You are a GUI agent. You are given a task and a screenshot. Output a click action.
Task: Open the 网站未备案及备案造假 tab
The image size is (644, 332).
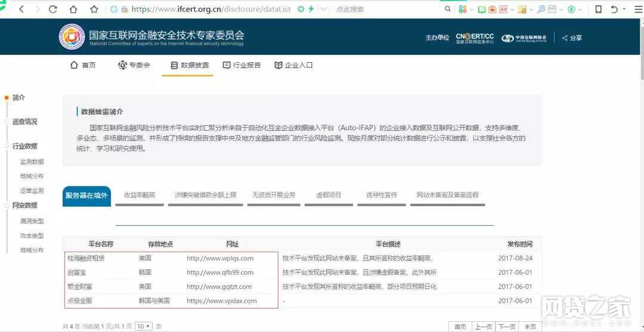(x=447, y=195)
